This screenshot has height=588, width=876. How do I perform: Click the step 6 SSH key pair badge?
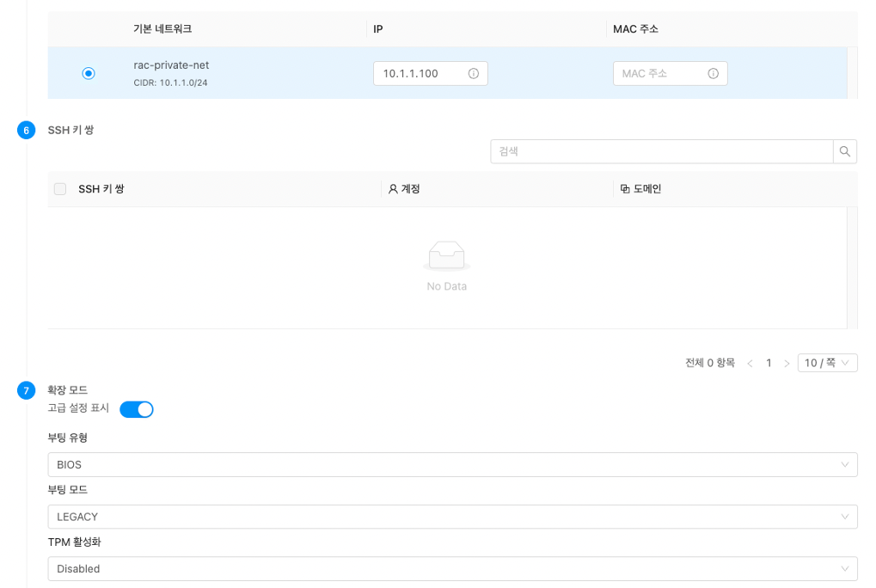click(27, 131)
